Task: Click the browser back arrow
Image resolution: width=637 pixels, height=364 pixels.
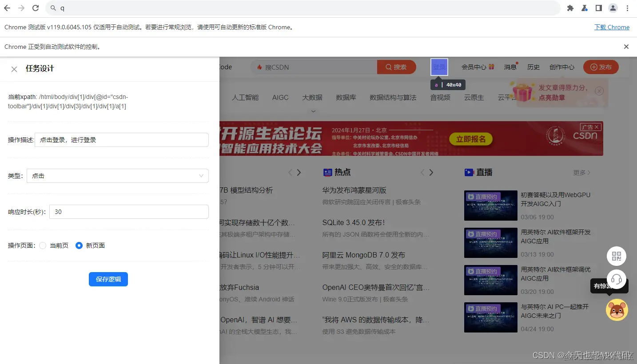Action: click(x=7, y=8)
